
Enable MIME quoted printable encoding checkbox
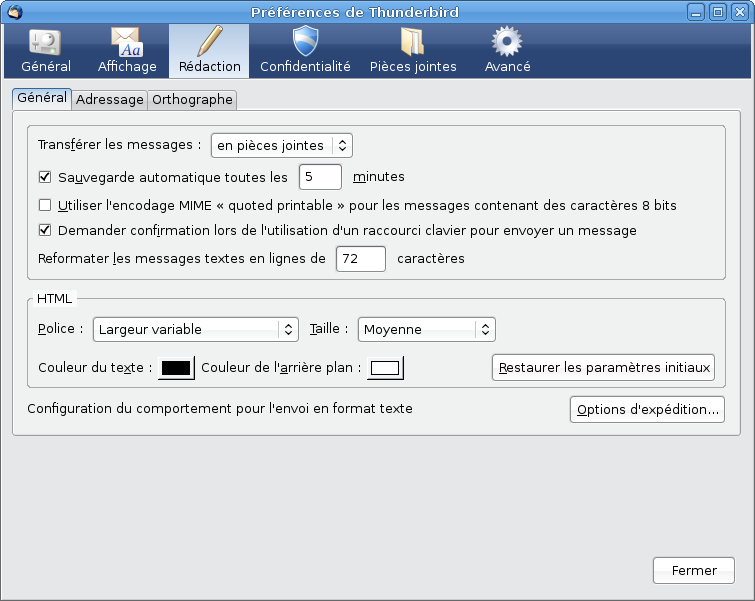click(45, 205)
